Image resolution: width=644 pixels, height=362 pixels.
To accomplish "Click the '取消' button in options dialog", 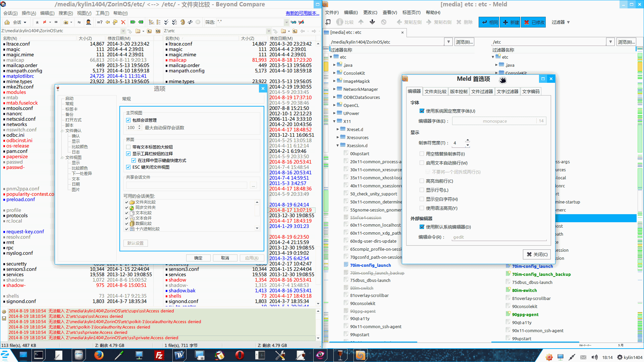I will click(x=225, y=258).
